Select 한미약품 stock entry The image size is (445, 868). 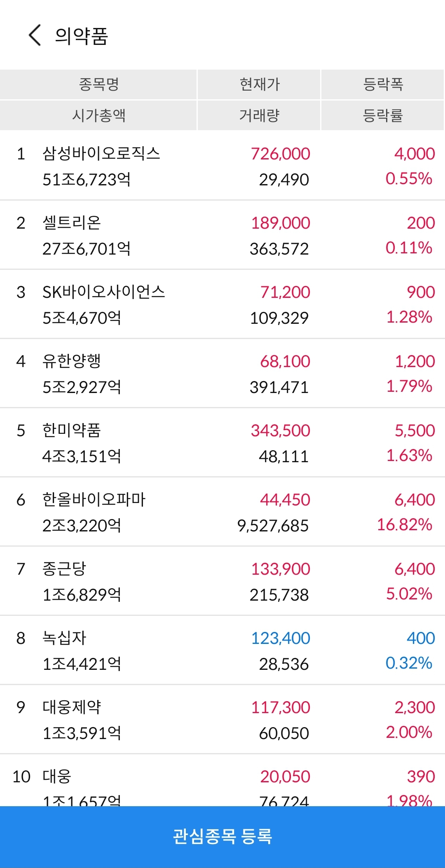pos(222,443)
